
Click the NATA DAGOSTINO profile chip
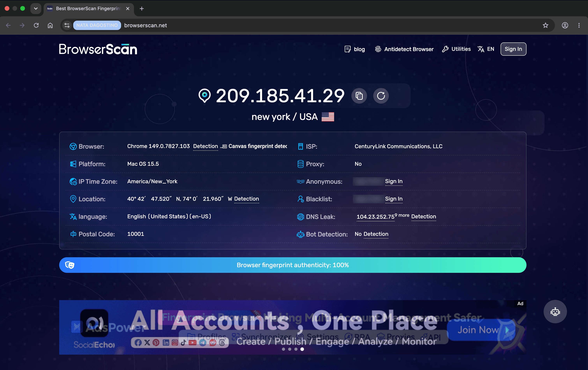(97, 25)
